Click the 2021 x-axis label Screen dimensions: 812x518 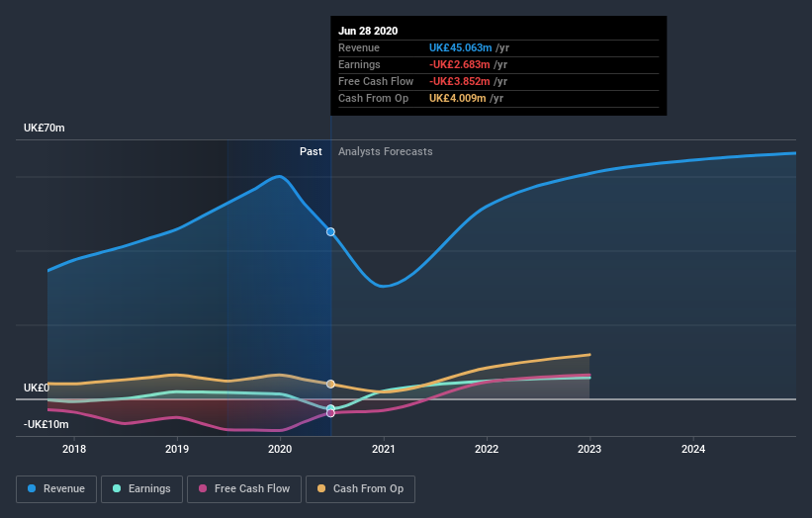(x=384, y=449)
